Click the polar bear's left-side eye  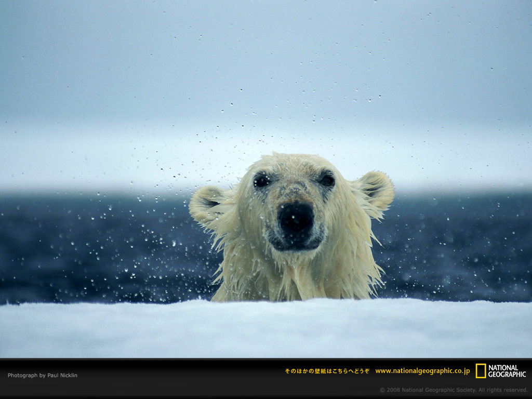pos(262,181)
